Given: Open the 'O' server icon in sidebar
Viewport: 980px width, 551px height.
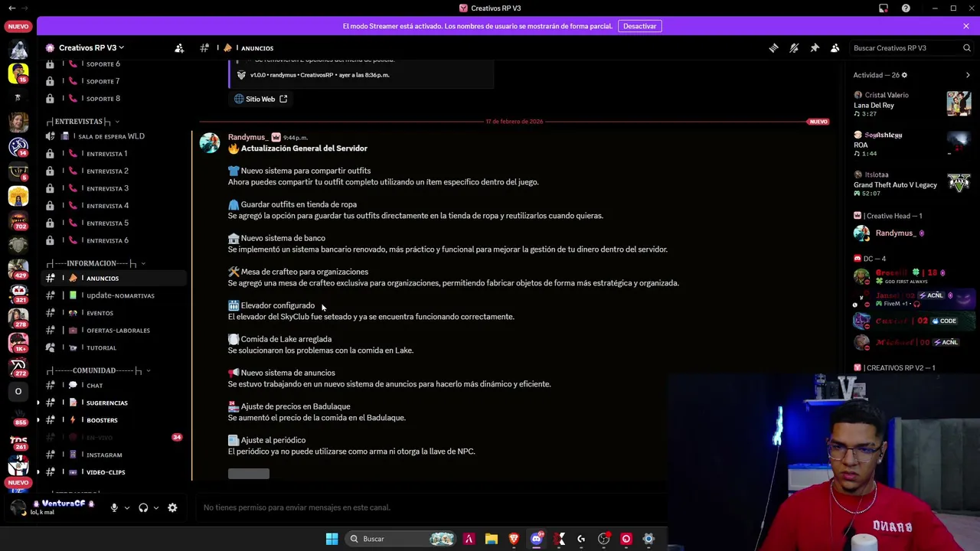Looking at the screenshot, I should point(18,391).
